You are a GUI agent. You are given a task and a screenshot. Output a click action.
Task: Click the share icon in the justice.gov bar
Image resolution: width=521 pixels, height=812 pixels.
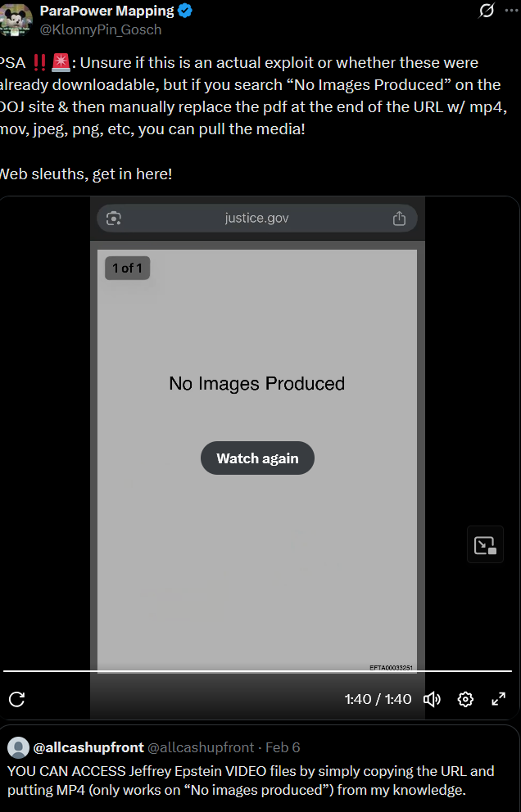[400, 219]
